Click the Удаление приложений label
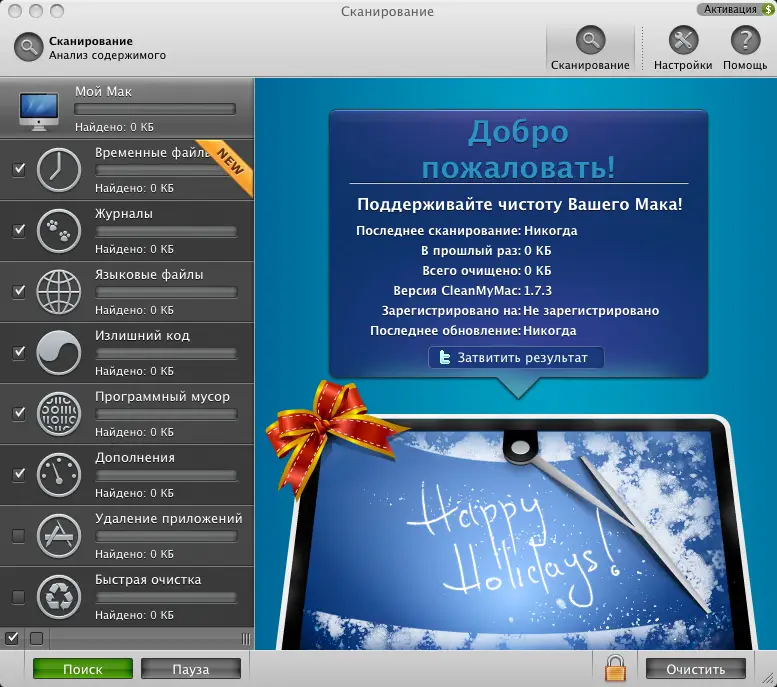The width and height of the screenshot is (777, 687). coord(169,518)
